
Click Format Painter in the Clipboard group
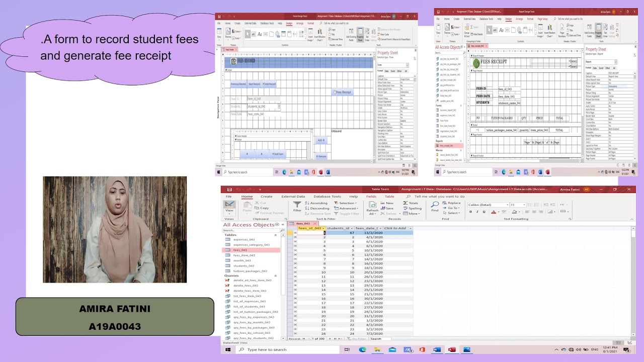(x=270, y=213)
